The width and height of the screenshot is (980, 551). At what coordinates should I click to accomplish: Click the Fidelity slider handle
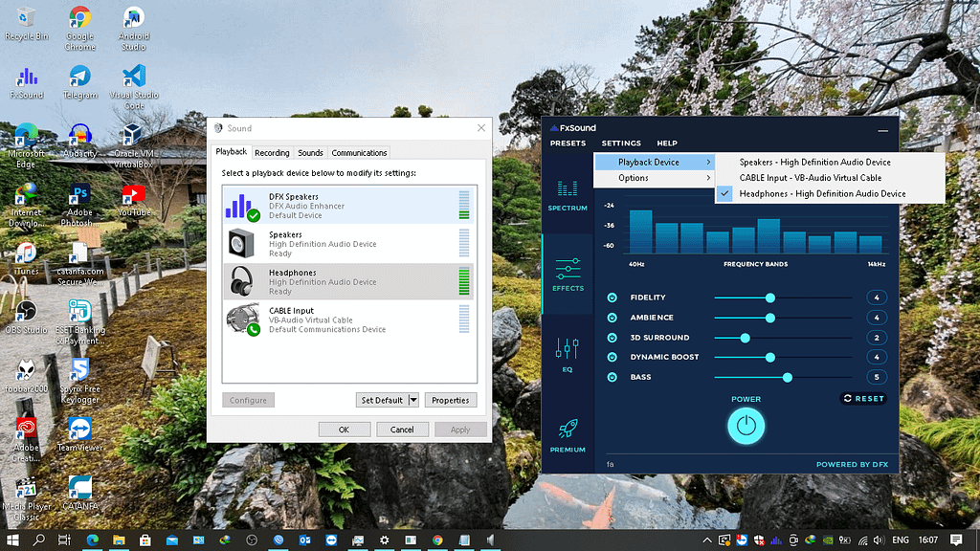(x=770, y=298)
